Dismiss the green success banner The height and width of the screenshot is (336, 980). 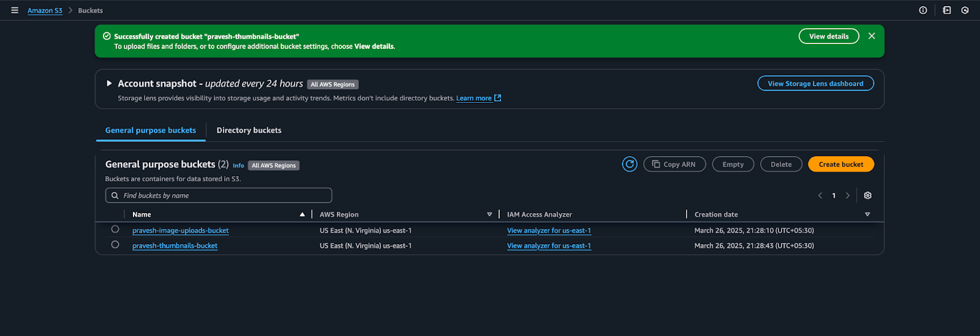(x=872, y=36)
